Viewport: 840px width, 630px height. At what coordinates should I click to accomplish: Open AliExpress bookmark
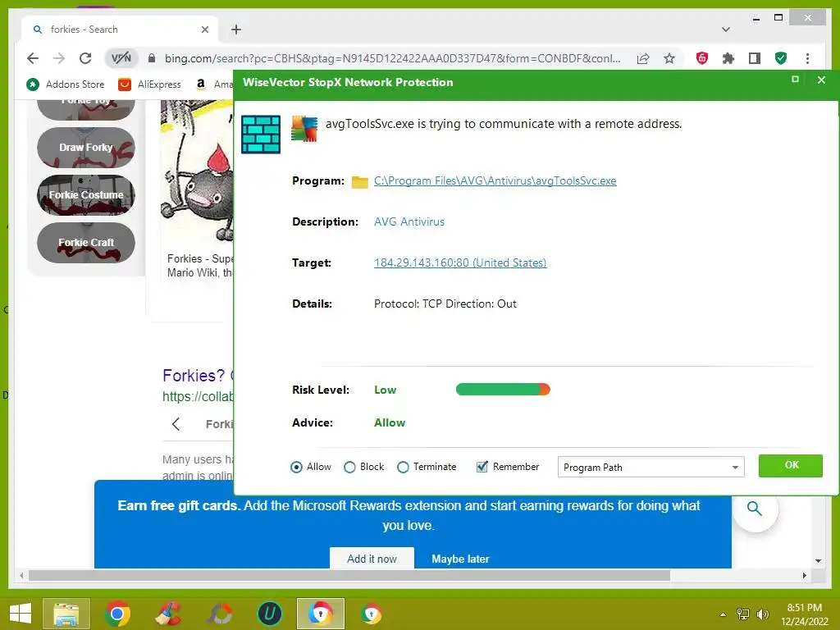[x=149, y=84]
